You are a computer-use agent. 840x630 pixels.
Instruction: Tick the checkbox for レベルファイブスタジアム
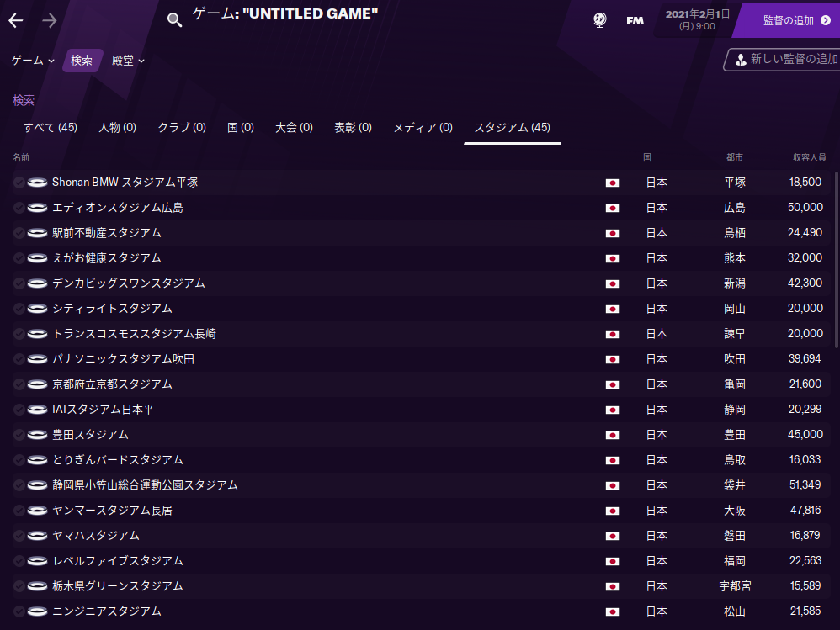[19, 561]
